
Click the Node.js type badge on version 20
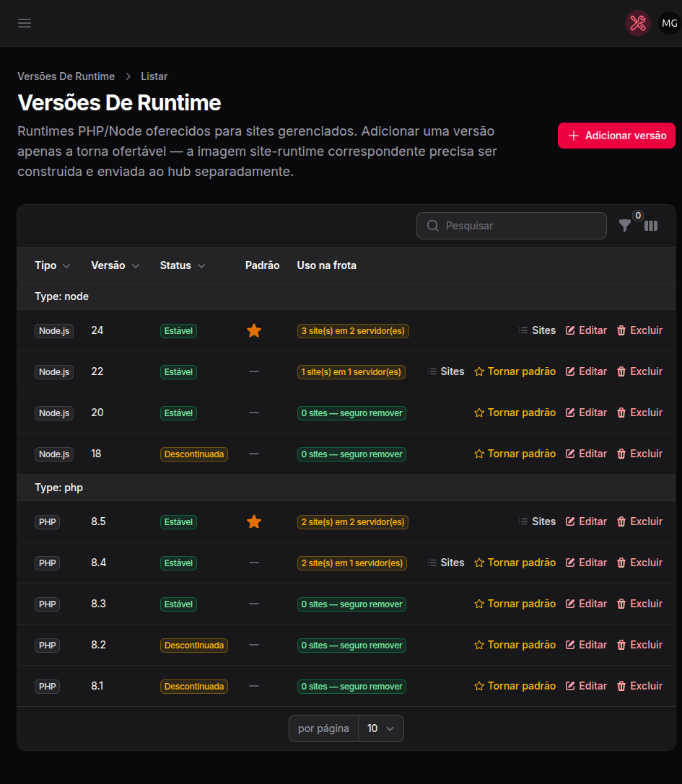54,413
